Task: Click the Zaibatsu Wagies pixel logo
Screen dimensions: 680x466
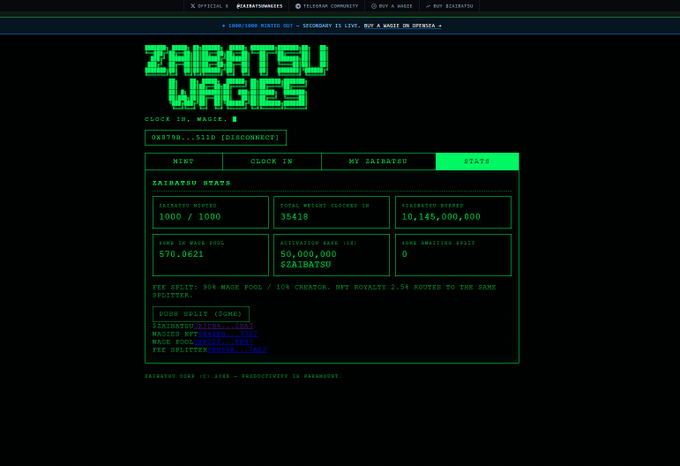Action: pyautogui.click(x=236, y=77)
